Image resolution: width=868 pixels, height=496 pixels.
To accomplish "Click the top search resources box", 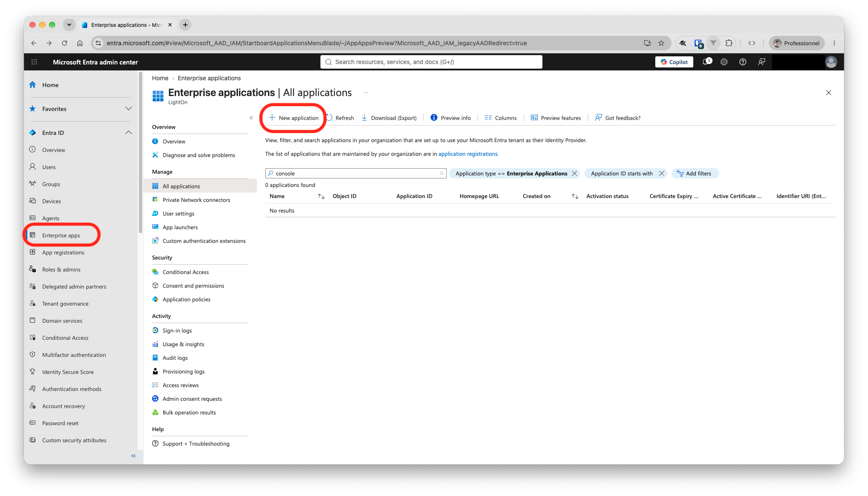I will click(431, 62).
